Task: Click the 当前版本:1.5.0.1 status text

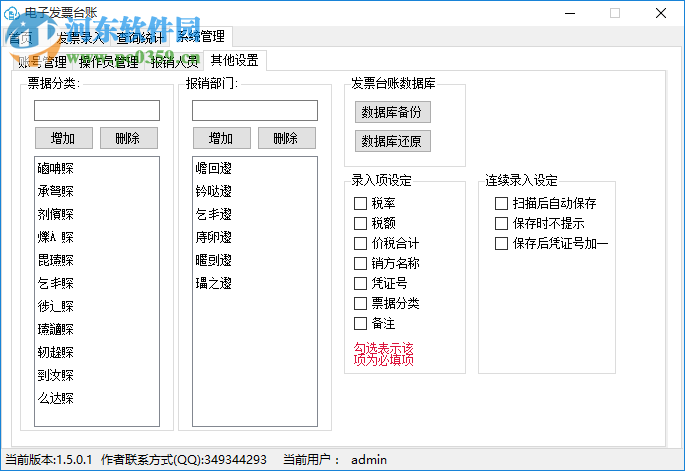Action: click(48, 460)
